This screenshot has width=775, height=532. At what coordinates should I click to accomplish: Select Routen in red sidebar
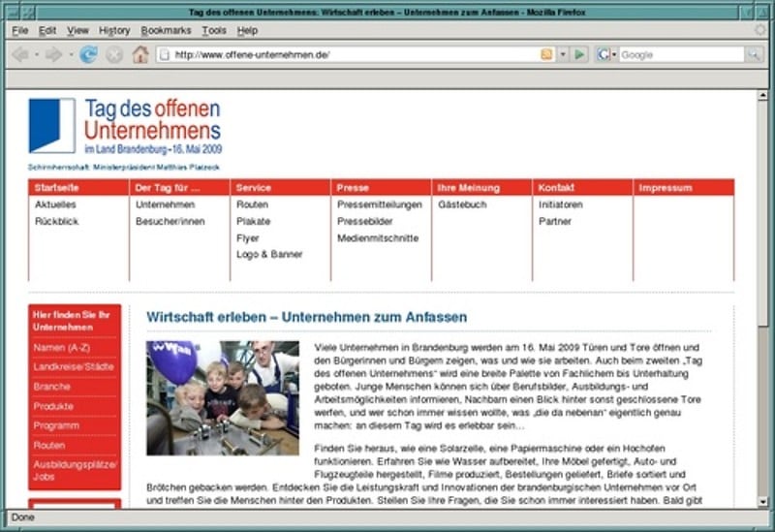[x=49, y=446]
